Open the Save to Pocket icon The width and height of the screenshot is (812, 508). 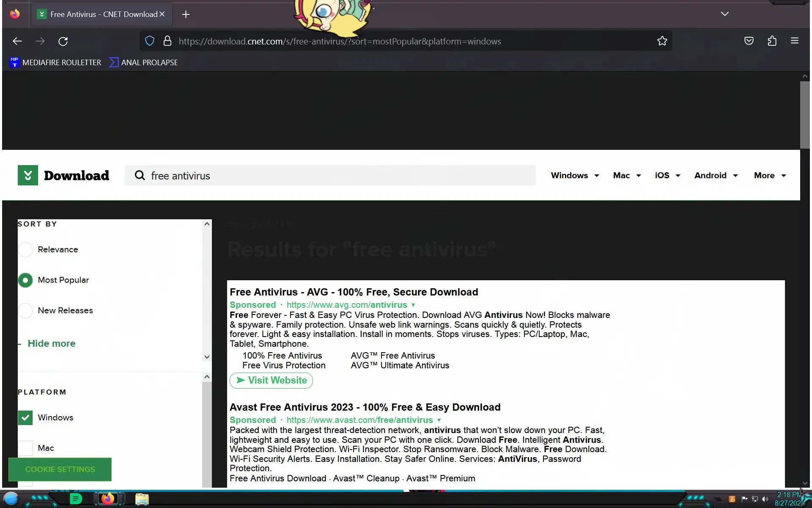coord(749,41)
